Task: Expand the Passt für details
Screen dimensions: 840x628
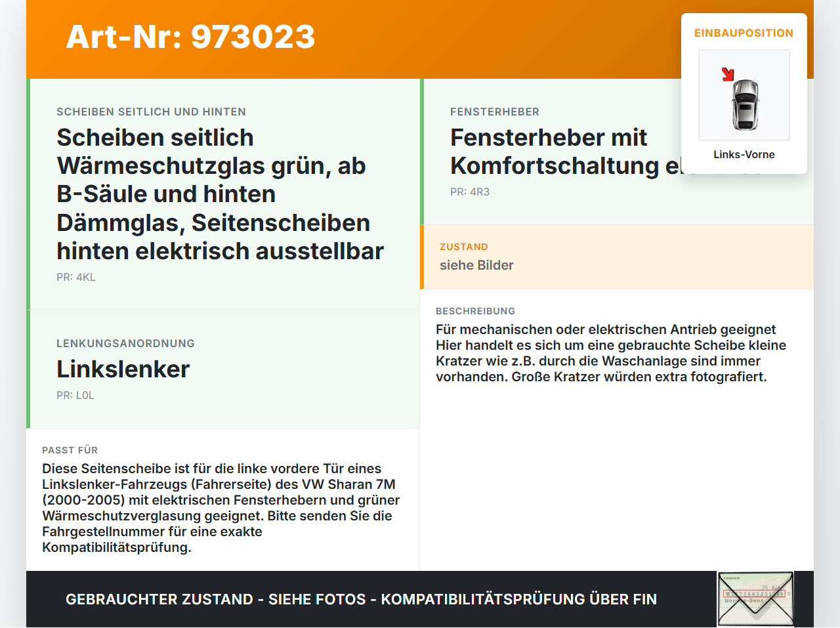Action: [x=70, y=450]
